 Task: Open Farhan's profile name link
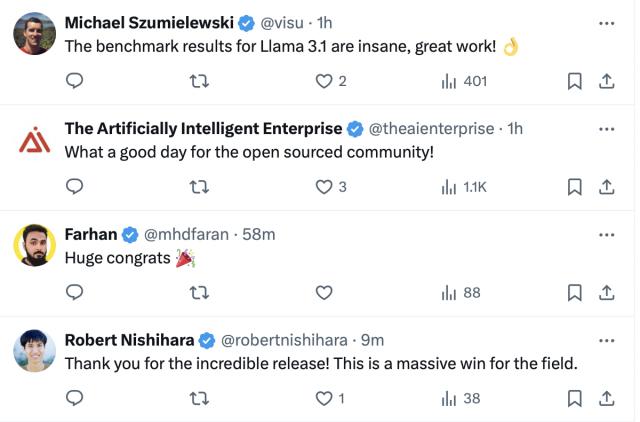click(x=90, y=234)
